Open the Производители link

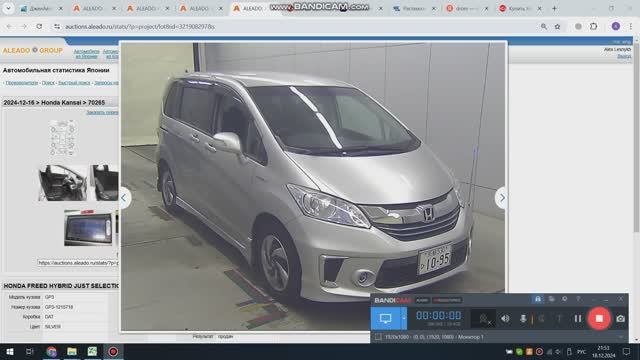[21, 83]
